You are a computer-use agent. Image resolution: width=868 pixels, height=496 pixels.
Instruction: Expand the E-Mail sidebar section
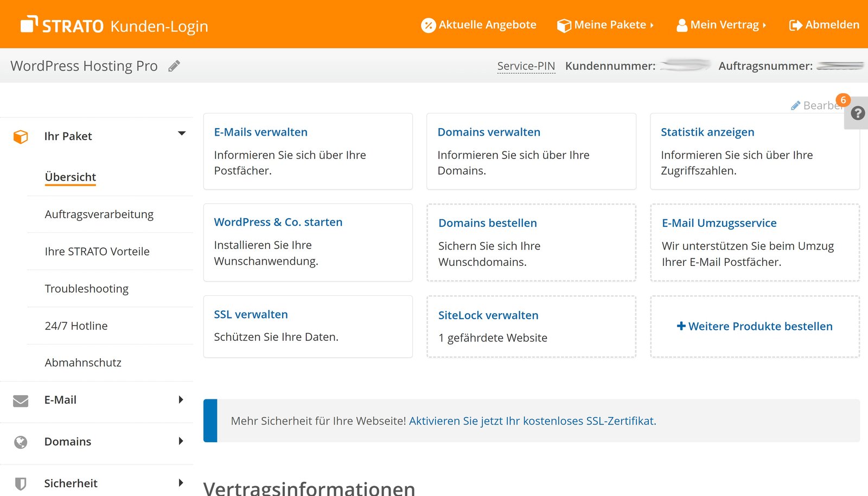pyautogui.click(x=181, y=400)
